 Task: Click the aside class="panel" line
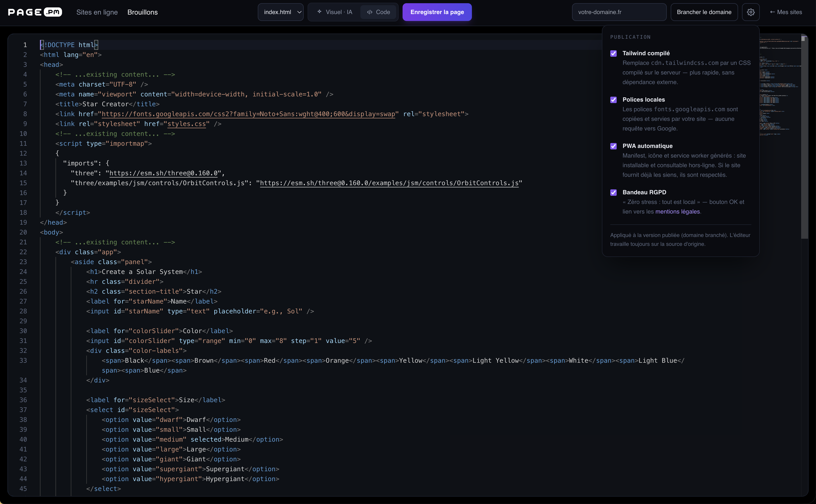[x=111, y=262]
